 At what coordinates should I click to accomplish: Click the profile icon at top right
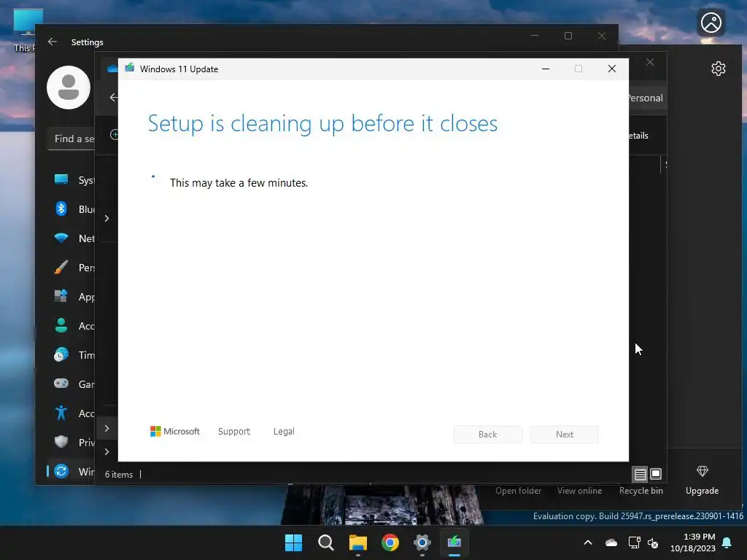[x=711, y=23]
